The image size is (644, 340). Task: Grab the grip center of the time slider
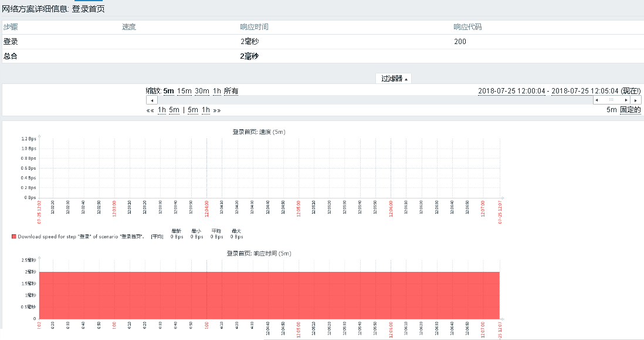click(611, 100)
